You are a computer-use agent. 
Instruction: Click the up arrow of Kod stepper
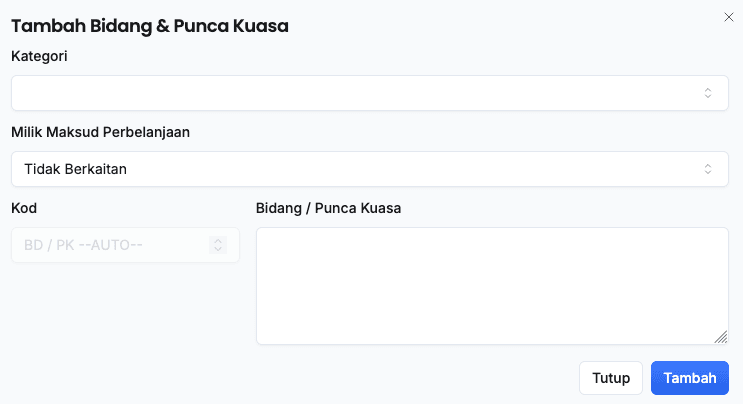218,241
